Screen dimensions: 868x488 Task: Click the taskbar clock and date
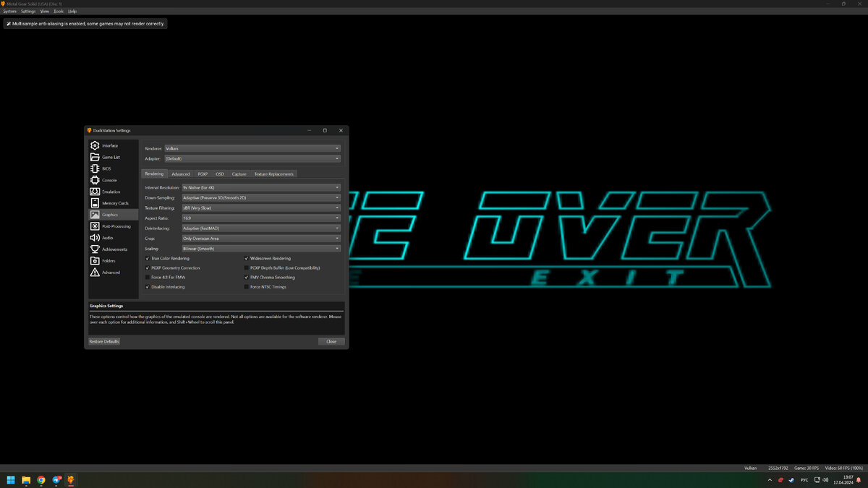843,480
